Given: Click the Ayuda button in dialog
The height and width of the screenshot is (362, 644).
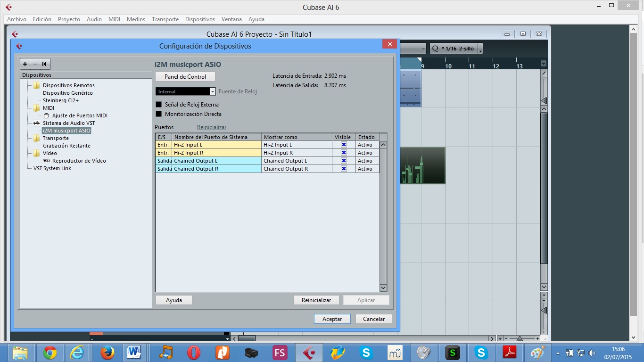Looking at the screenshot, I should coord(174,300).
